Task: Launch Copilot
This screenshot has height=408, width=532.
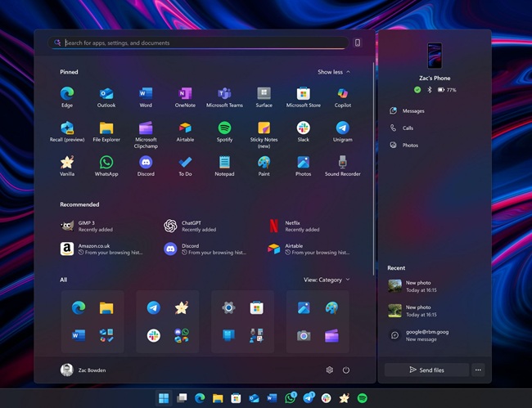Action: tap(342, 97)
